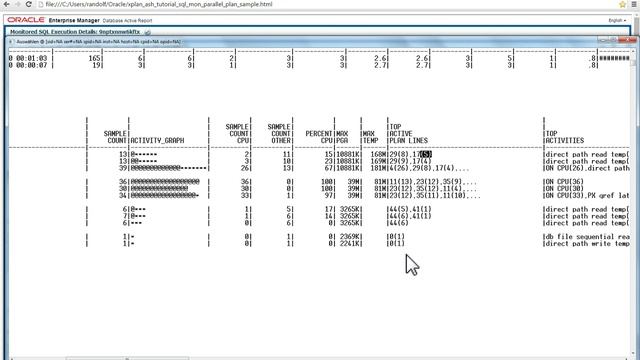
Task: Click the activity graph bar for sample count 36
Action: point(165,182)
